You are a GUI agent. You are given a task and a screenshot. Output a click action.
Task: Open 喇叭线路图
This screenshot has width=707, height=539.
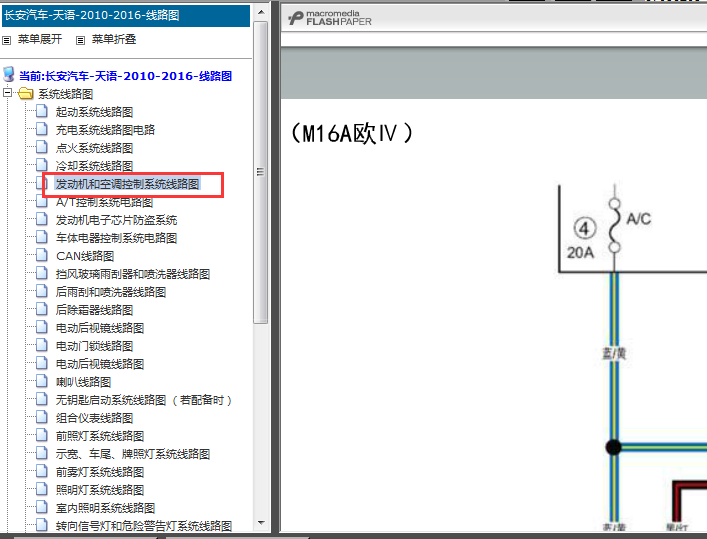[x=83, y=382]
